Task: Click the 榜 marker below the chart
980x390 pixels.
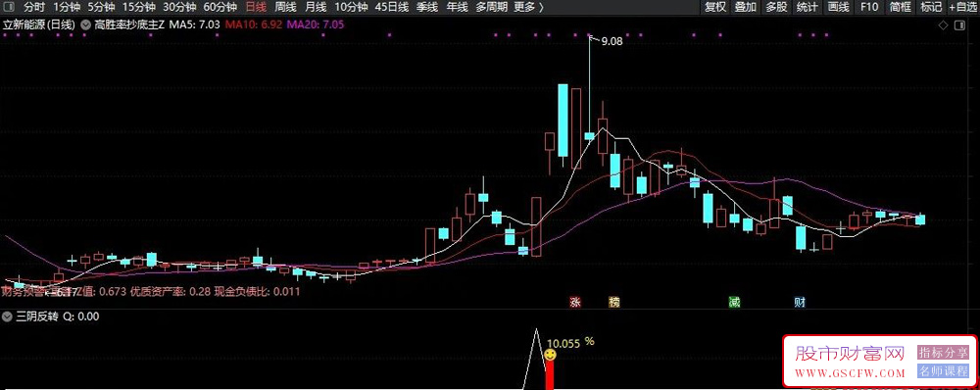Action: 614,303
